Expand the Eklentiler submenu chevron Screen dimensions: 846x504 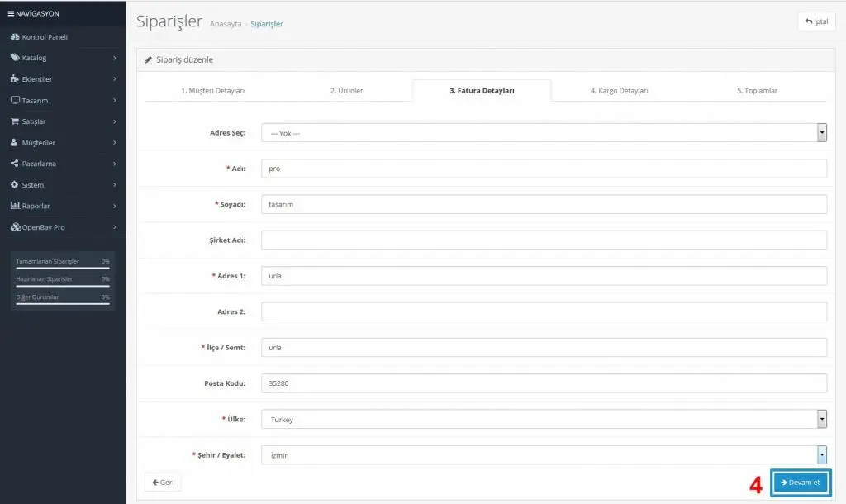pos(114,78)
